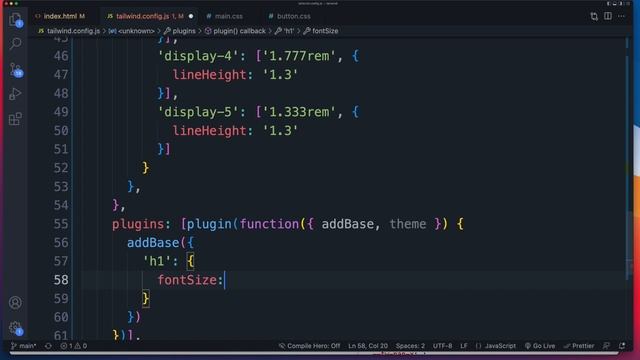This screenshot has height=360, width=640.
Task: Click lineHeight on line 47
Action: (209, 75)
